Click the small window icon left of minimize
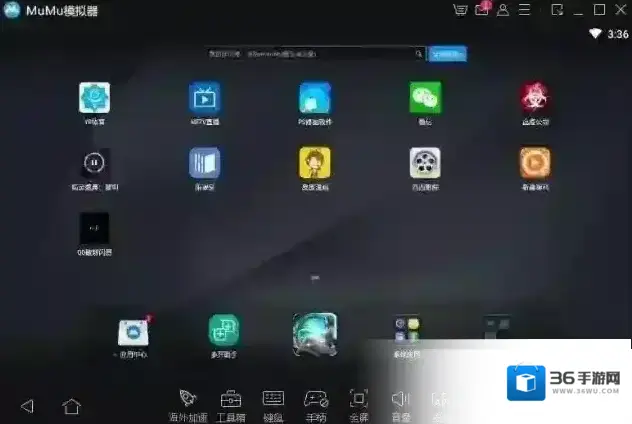The image size is (632, 424). (x=557, y=10)
